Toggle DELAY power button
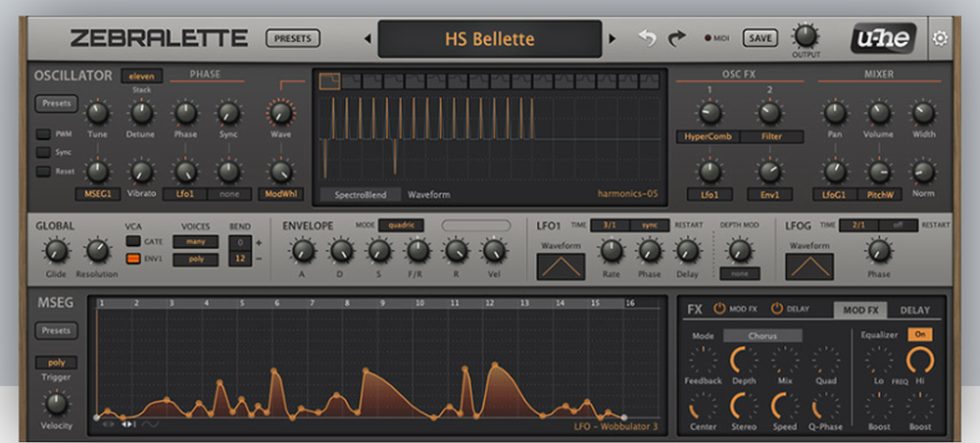The width and height of the screenshot is (980, 443). pos(777,309)
